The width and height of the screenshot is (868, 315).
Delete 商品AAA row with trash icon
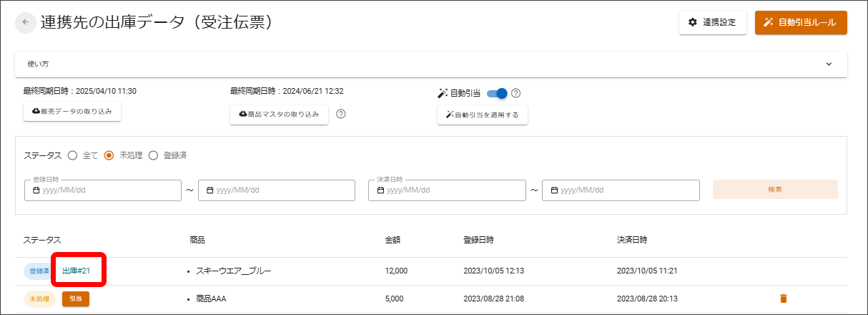(x=783, y=299)
